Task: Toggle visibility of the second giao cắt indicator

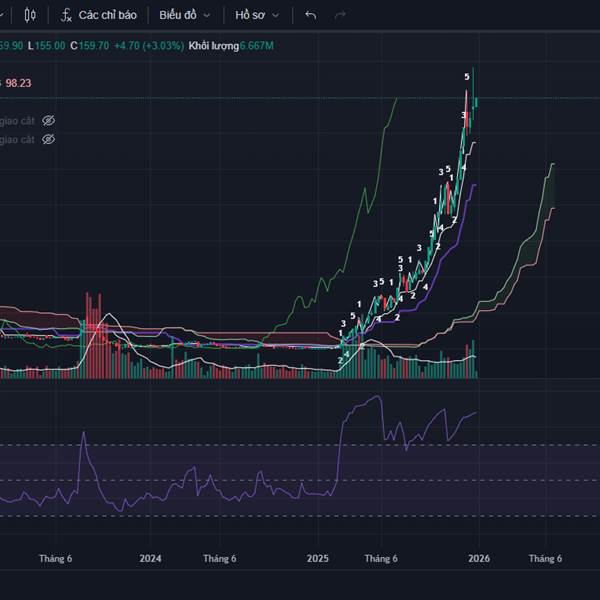Action: (48, 140)
